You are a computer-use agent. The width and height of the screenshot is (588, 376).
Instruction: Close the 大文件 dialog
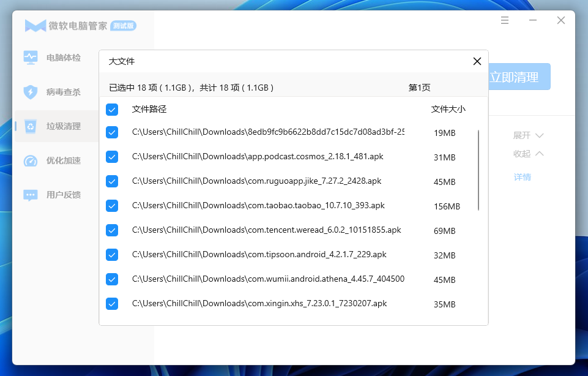coord(477,61)
